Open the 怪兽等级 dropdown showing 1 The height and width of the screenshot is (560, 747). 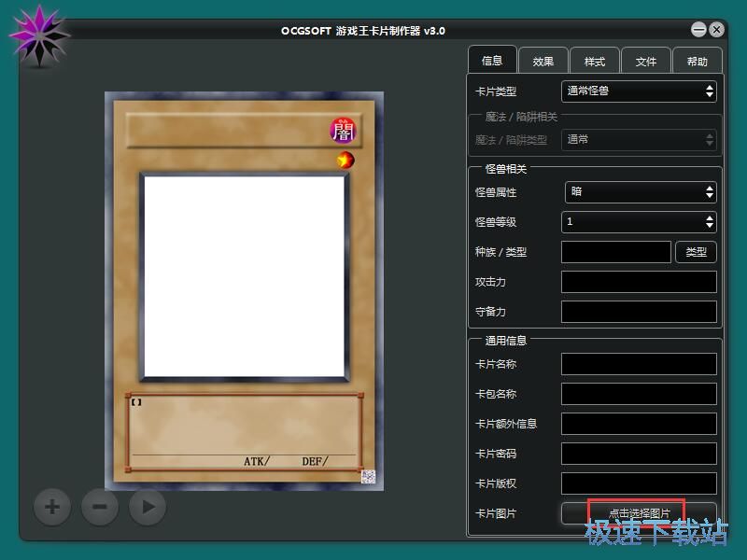point(639,221)
